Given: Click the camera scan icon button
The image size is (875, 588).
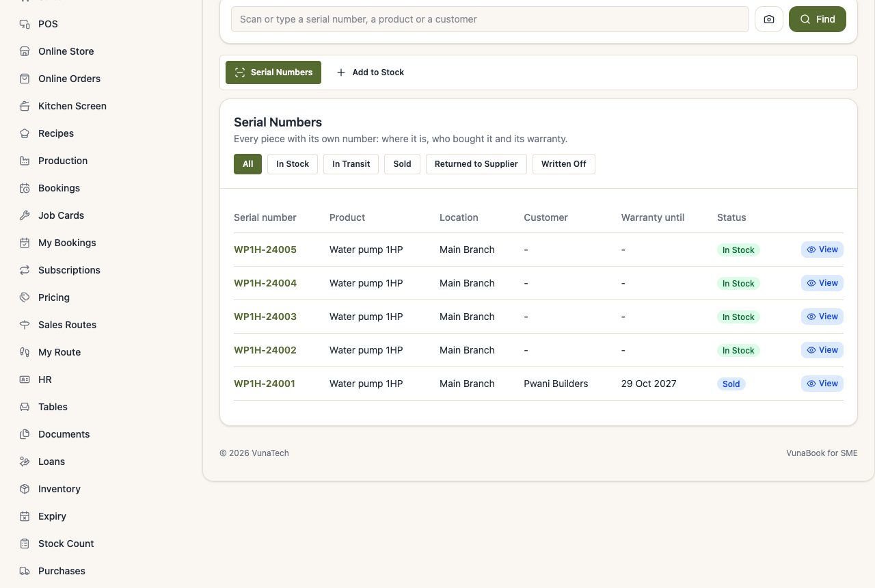Looking at the screenshot, I should (x=769, y=19).
